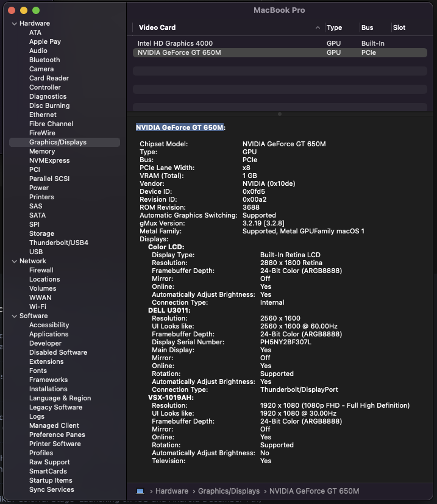The width and height of the screenshot is (437, 504).
Task: Open Diagnostics in sidebar
Action: [x=48, y=96]
